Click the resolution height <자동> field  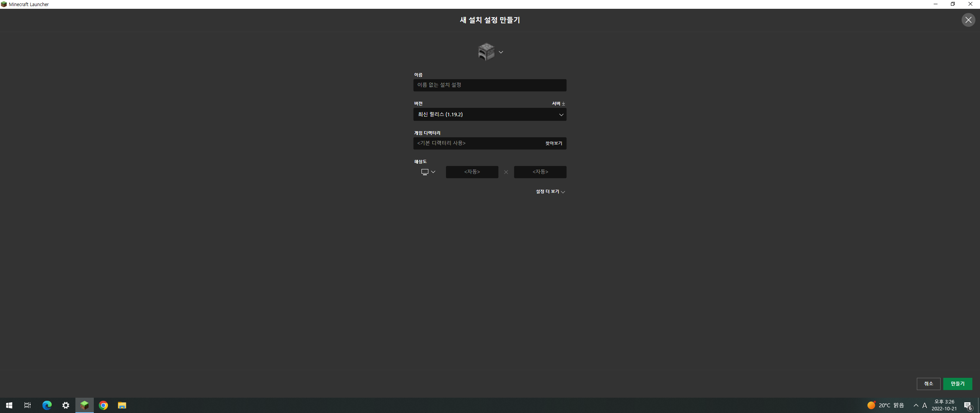click(x=540, y=172)
